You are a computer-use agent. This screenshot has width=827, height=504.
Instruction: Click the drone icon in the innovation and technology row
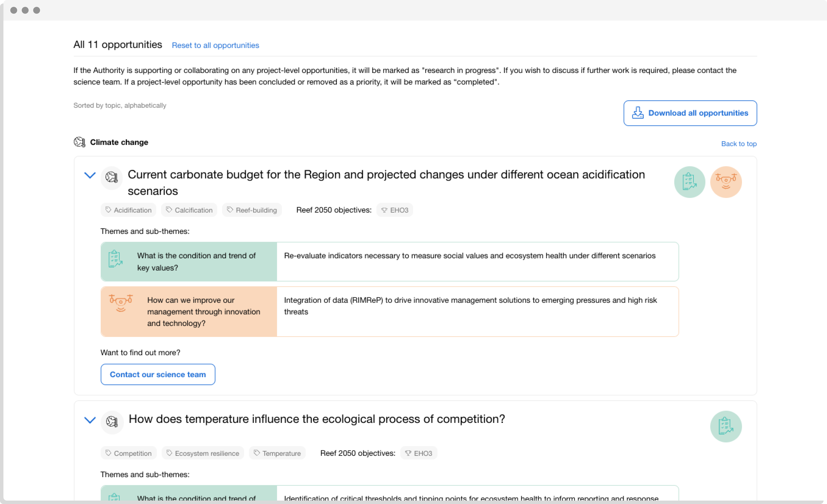pos(121,303)
